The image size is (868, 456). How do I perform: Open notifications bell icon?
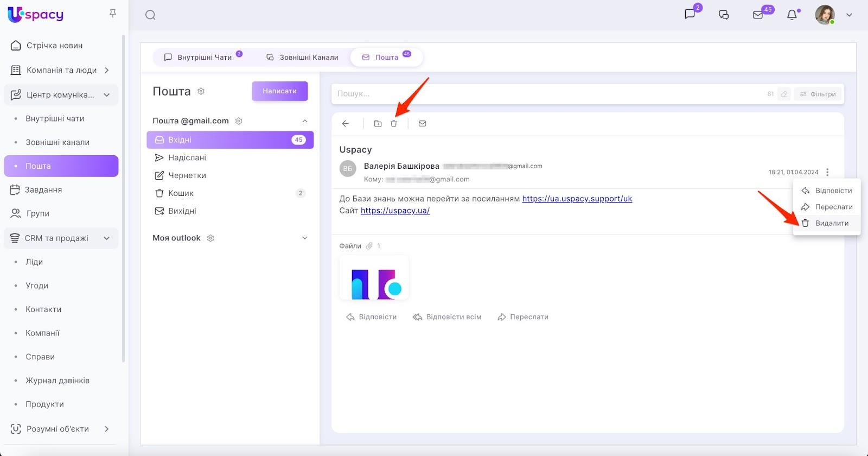click(x=792, y=15)
